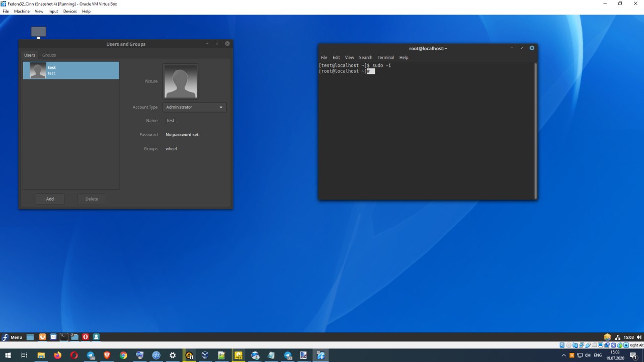Edit the Name field test
The image size is (644, 362).
click(171, 121)
